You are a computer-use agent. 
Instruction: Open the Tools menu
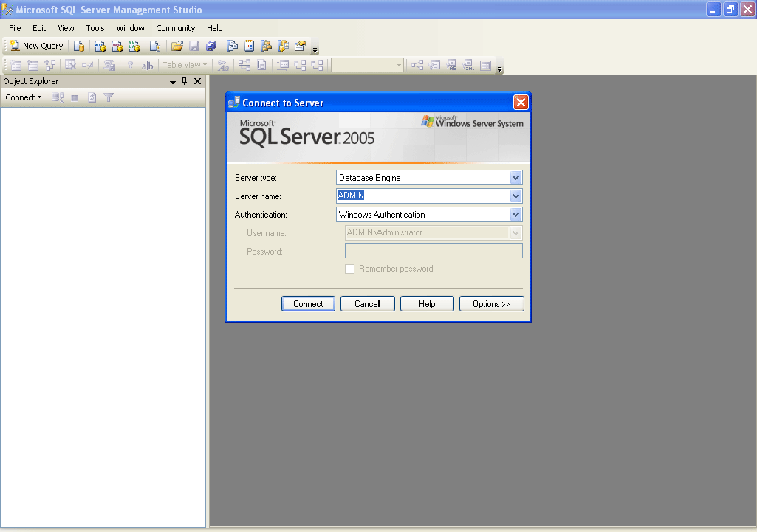pyautogui.click(x=95, y=28)
